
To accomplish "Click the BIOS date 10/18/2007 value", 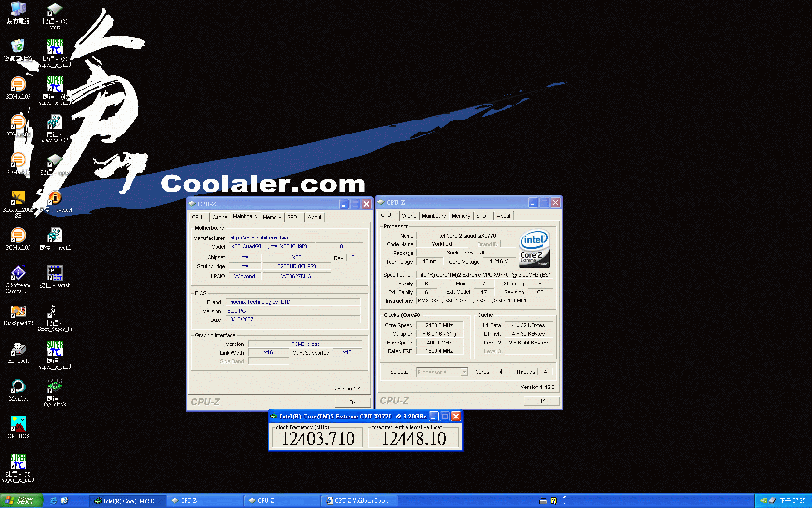I will click(293, 319).
